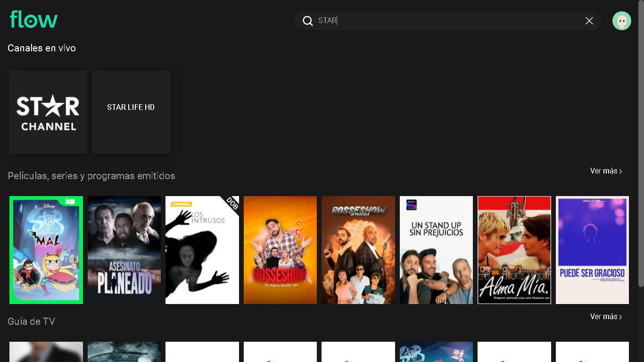
Task: Click the page vertical scrollbar
Action: pyautogui.click(x=641, y=141)
